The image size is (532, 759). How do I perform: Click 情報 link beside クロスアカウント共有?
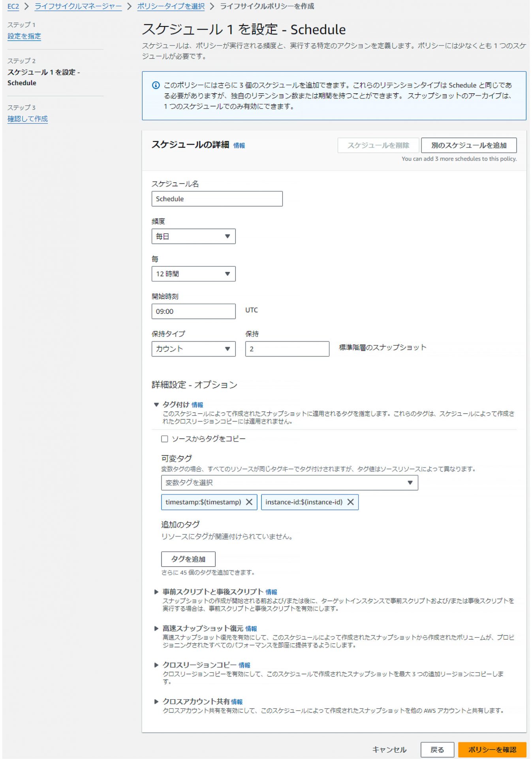pyautogui.click(x=237, y=702)
